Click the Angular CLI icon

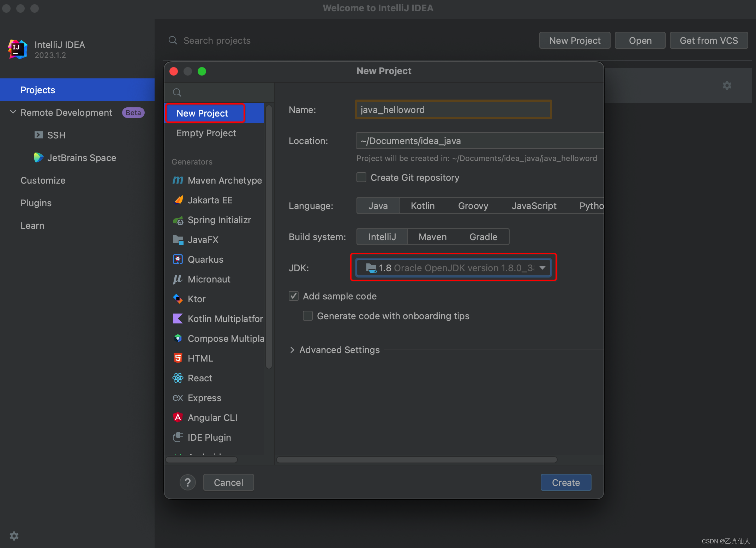pyautogui.click(x=178, y=418)
